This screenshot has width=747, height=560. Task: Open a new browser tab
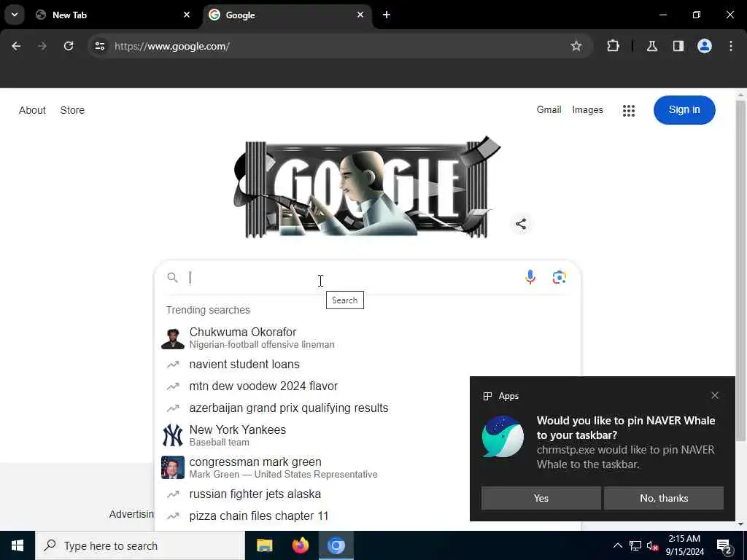pos(387,15)
